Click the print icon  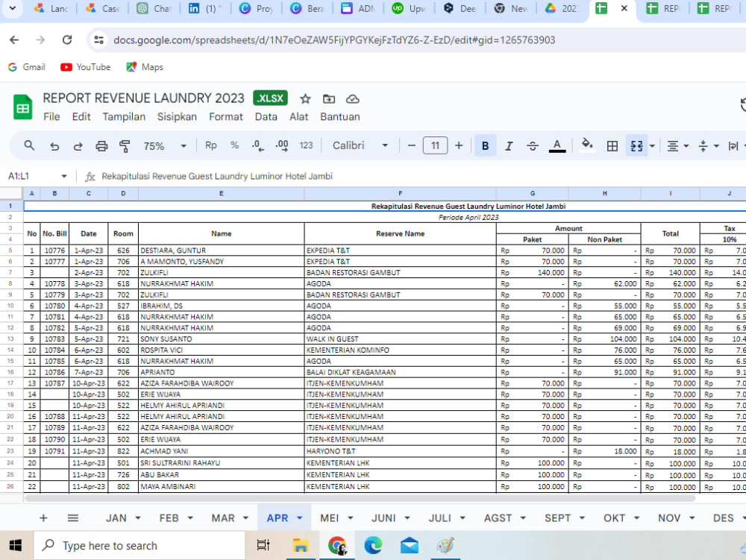point(101,146)
